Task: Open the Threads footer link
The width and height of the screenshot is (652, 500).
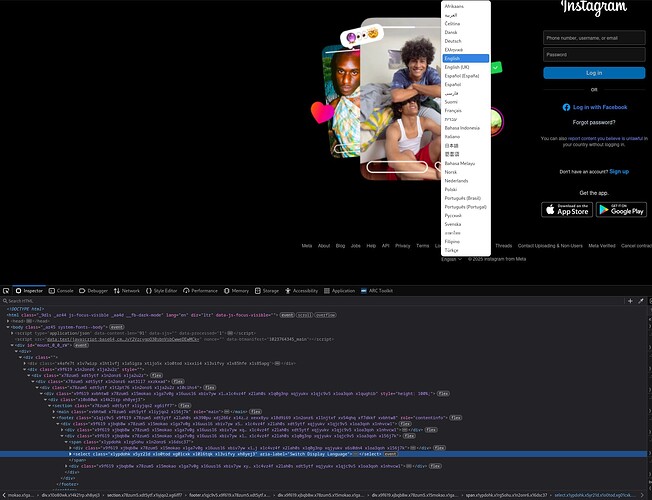Action: (x=504, y=246)
